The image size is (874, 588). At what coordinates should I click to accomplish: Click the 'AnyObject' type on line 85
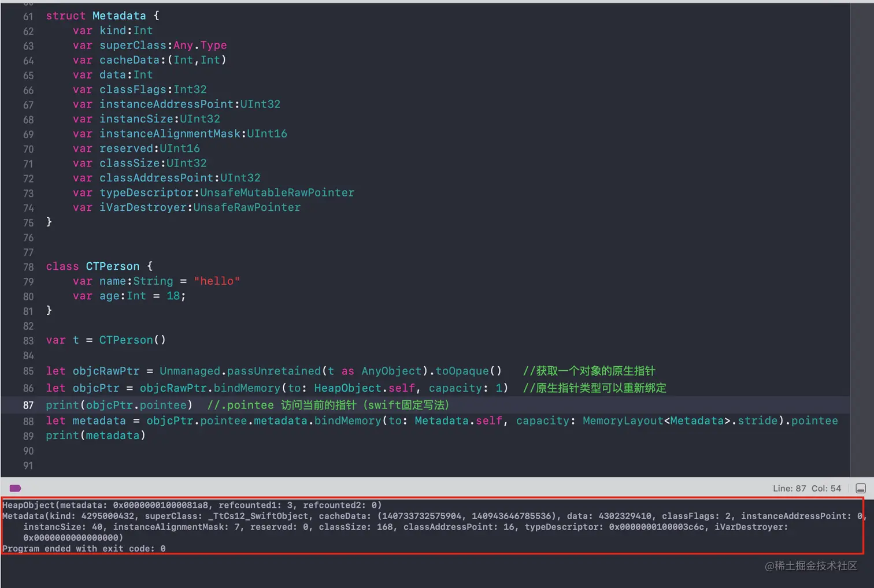click(x=392, y=371)
